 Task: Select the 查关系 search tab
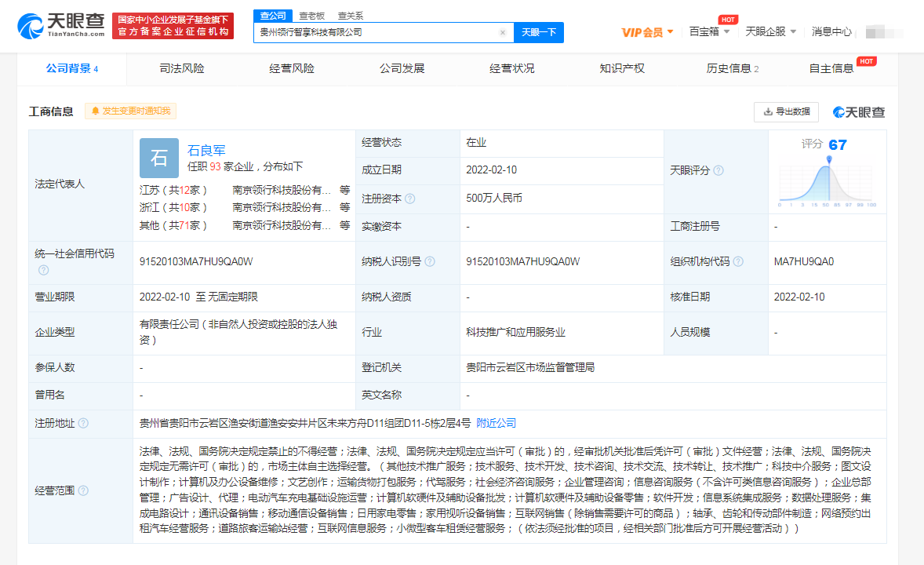(351, 16)
